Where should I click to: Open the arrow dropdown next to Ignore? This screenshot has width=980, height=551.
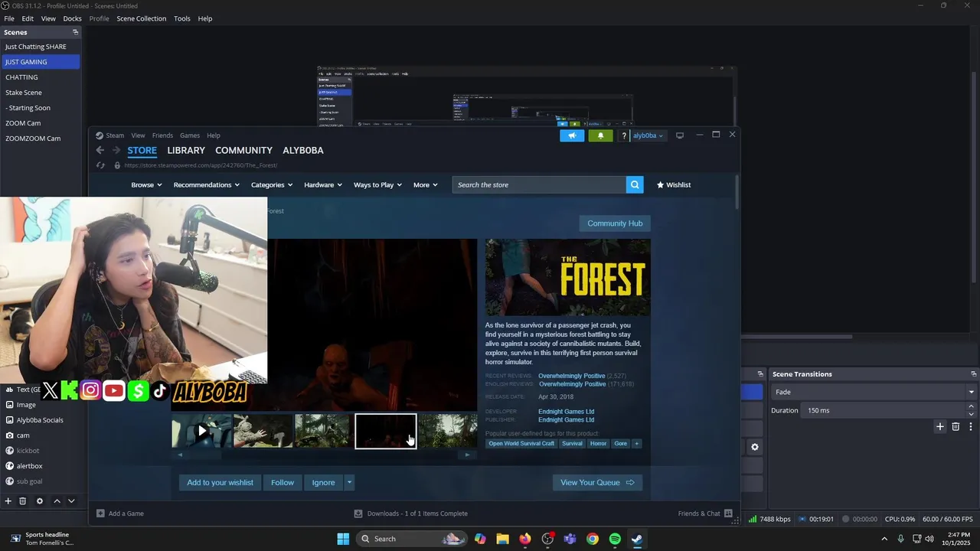349,482
